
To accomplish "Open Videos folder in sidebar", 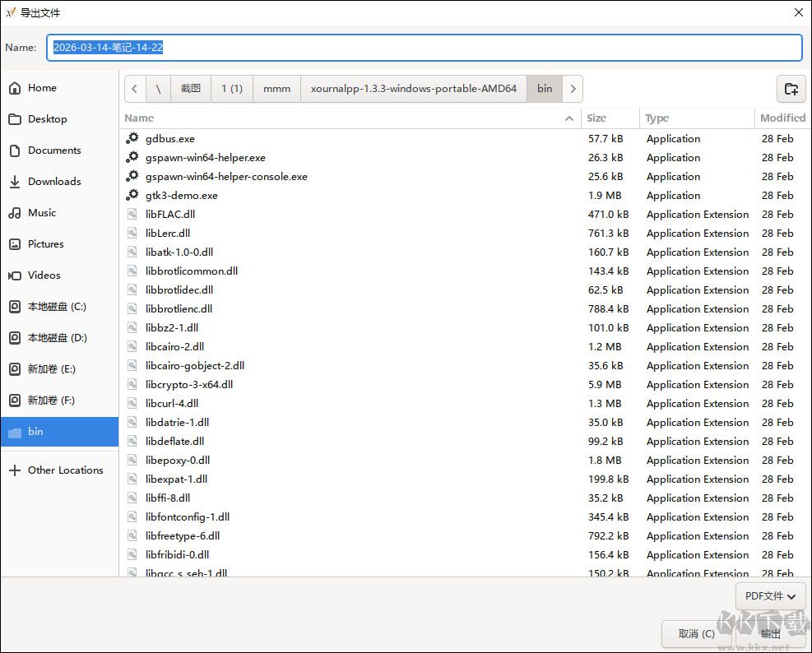I will tap(59, 275).
